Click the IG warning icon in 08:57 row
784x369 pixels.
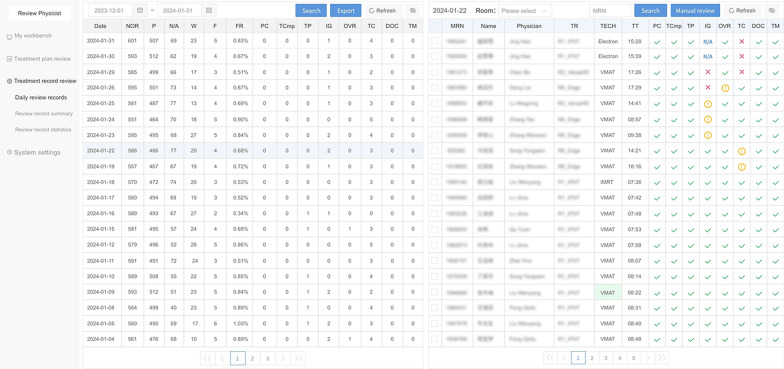[x=708, y=120]
